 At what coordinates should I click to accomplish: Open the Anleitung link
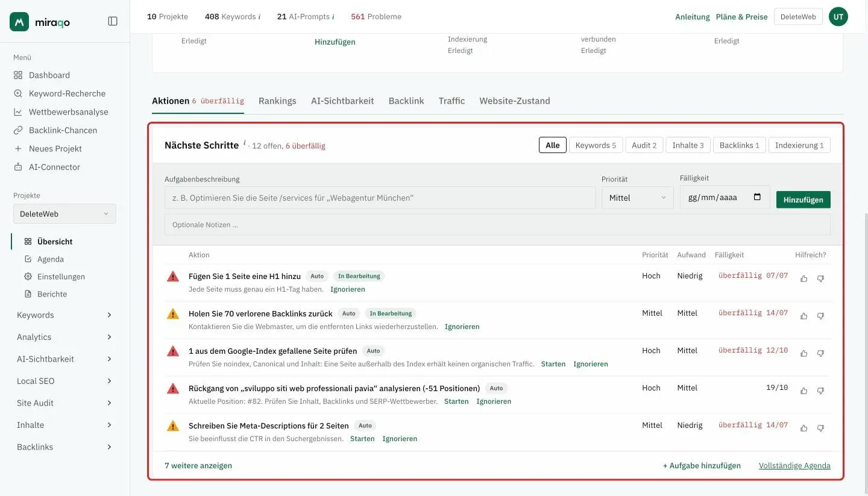pos(692,17)
